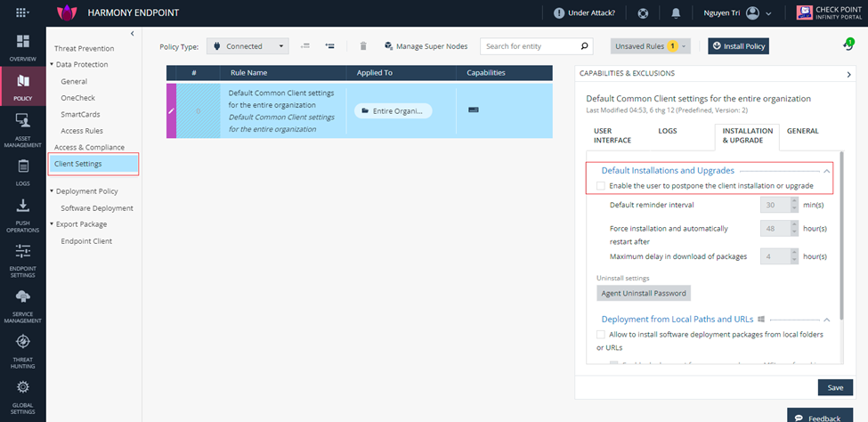Open Access Rules policy item
Screen dimensions: 868x422
tap(82, 131)
